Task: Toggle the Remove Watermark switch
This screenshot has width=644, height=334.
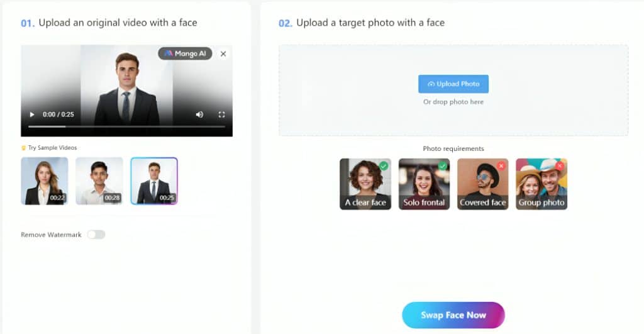Action: tap(96, 235)
